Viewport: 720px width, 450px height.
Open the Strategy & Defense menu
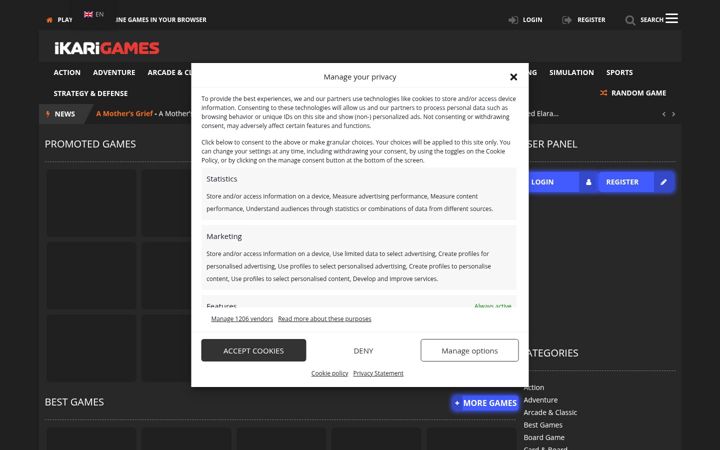click(90, 93)
